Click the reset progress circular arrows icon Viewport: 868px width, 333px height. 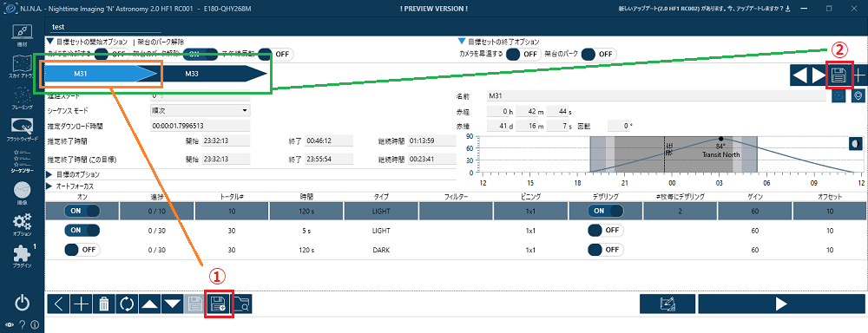click(127, 304)
